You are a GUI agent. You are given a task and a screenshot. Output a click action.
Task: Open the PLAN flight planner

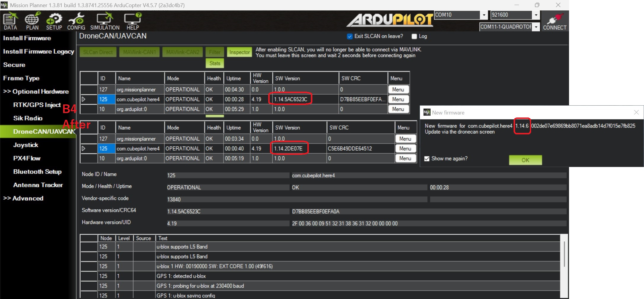[32, 21]
